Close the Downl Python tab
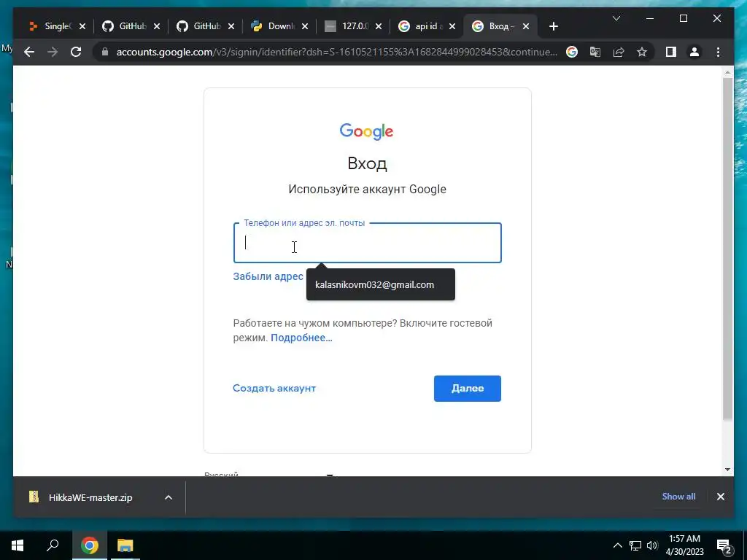Viewport: 747px width, 560px height. tap(305, 26)
